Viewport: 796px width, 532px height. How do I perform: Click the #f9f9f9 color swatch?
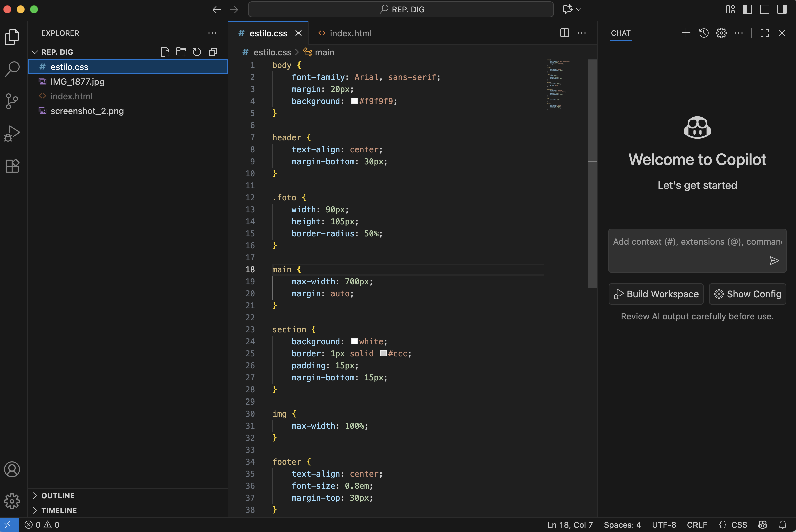354,101
